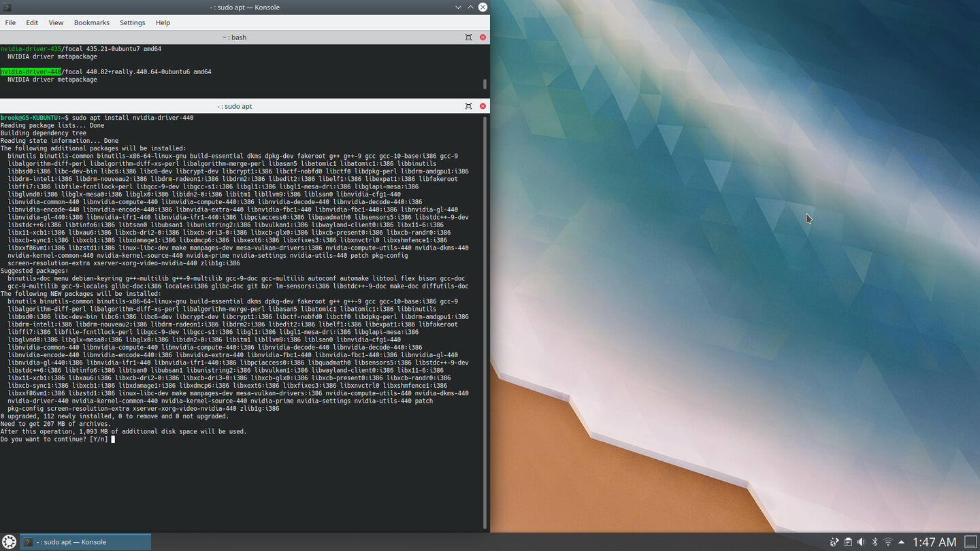Open the KDE application launcher
The width and height of the screenshot is (980, 551).
click(x=9, y=541)
